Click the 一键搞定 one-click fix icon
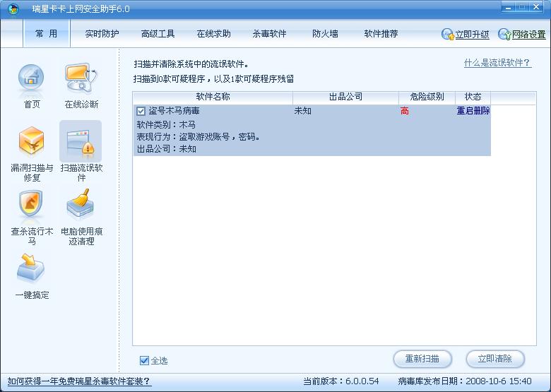551x392 pixels. coord(30,268)
